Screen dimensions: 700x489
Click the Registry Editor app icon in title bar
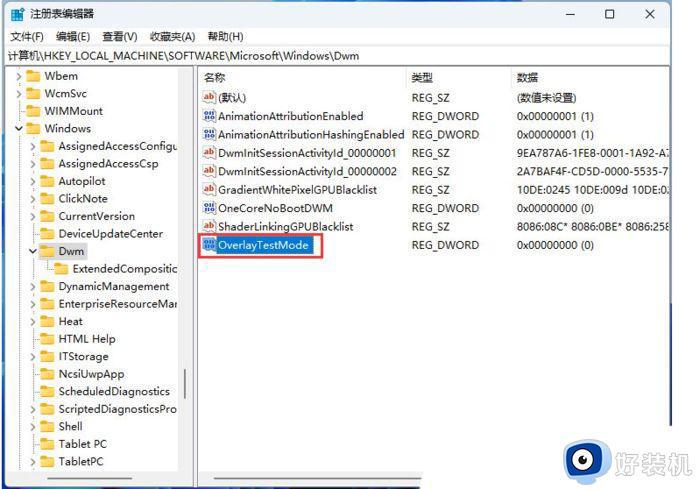pos(17,14)
